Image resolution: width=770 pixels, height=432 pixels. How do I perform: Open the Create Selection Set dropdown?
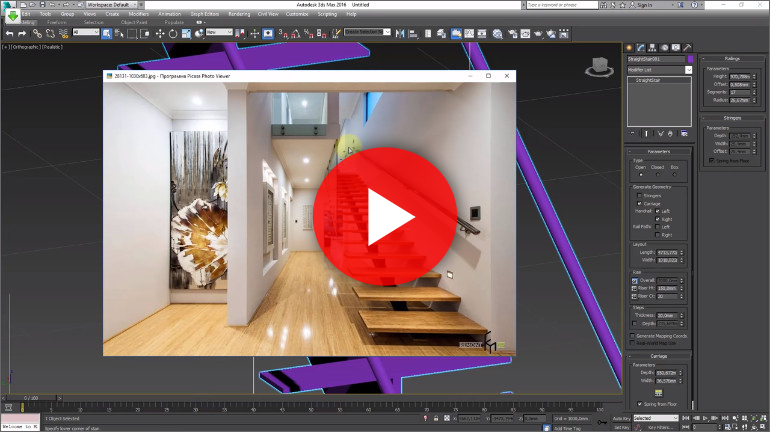coord(367,32)
